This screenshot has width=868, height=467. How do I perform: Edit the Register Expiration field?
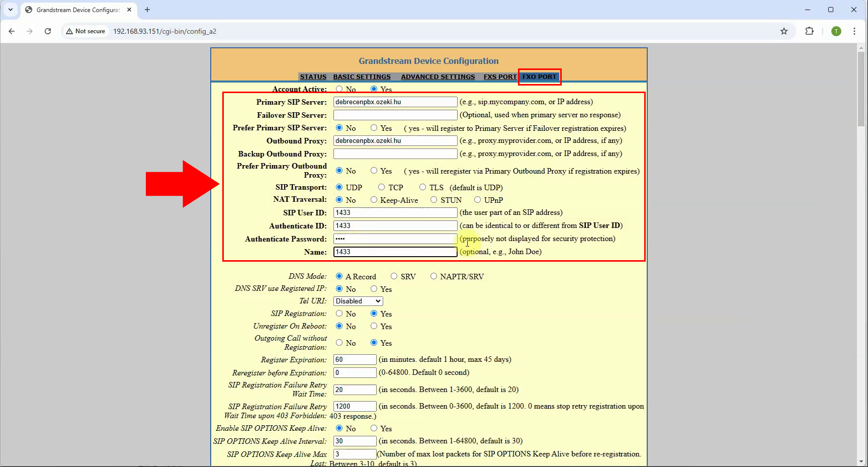pos(355,360)
